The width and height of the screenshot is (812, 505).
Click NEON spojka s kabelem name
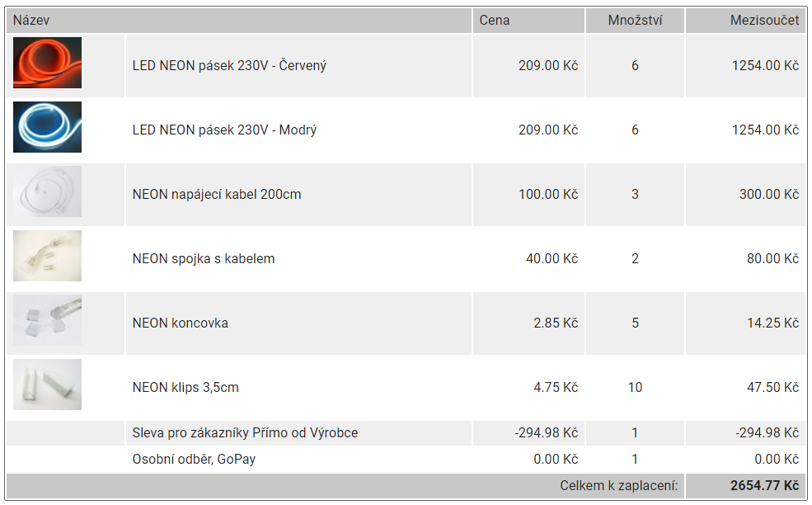click(204, 258)
